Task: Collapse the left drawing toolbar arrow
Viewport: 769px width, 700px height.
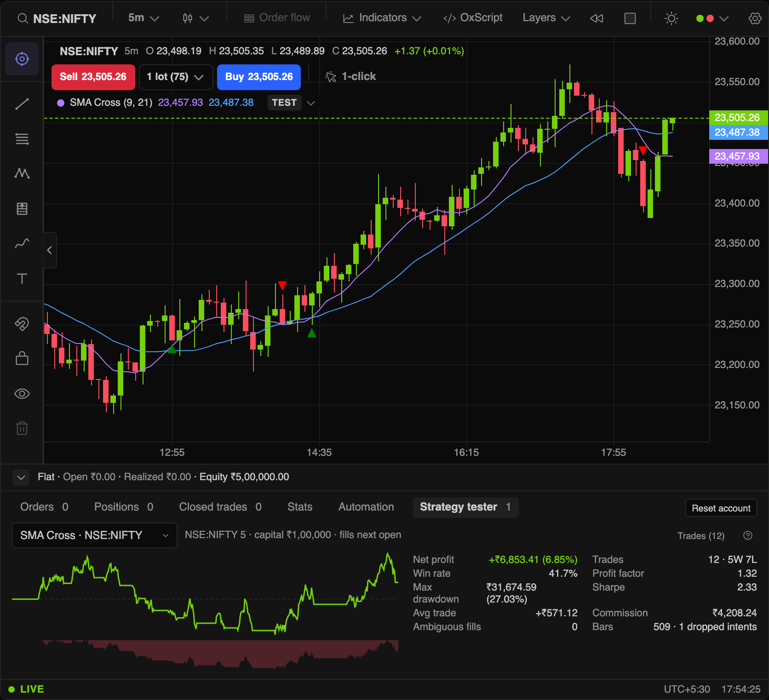Action: pos(50,250)
